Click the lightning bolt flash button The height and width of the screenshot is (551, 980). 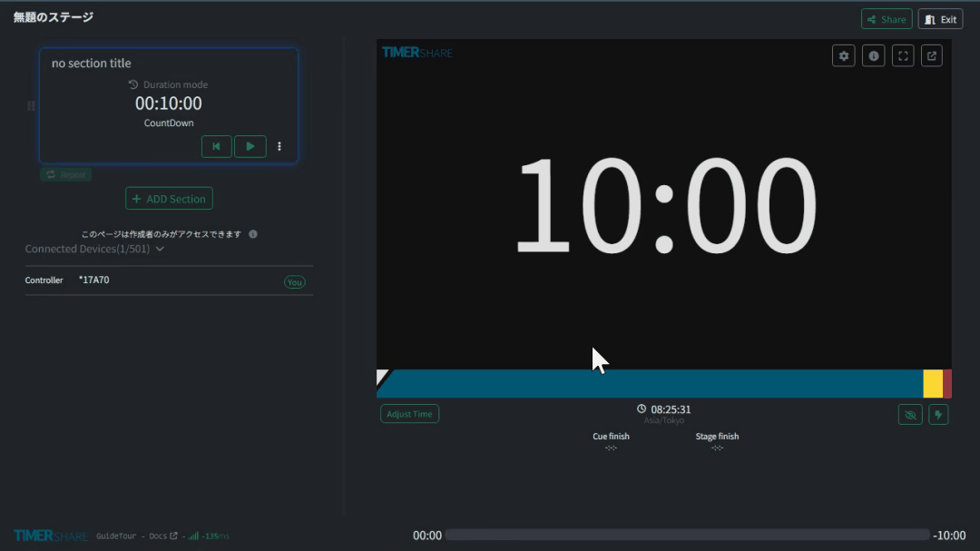coord(938,415)
